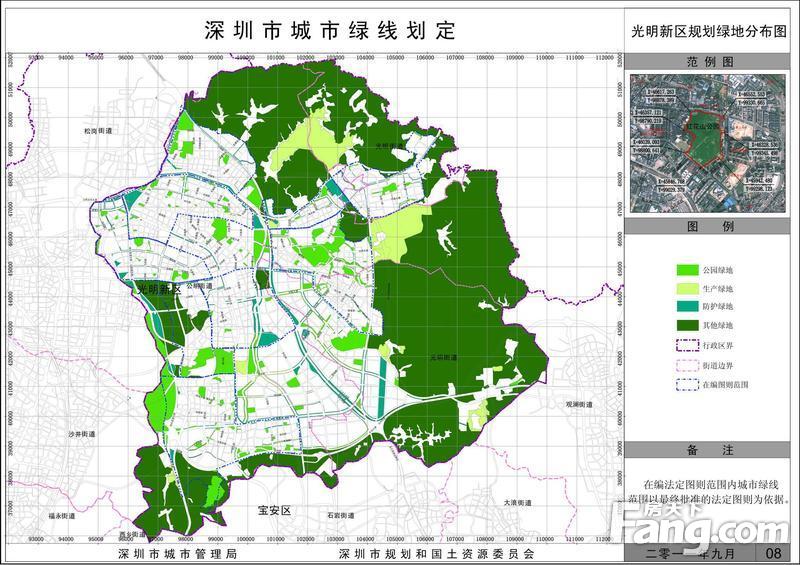Click the 沙井街道 map label
Image resolution: width=800 pixels, height=565 pixels.
[x=82, y=434]
